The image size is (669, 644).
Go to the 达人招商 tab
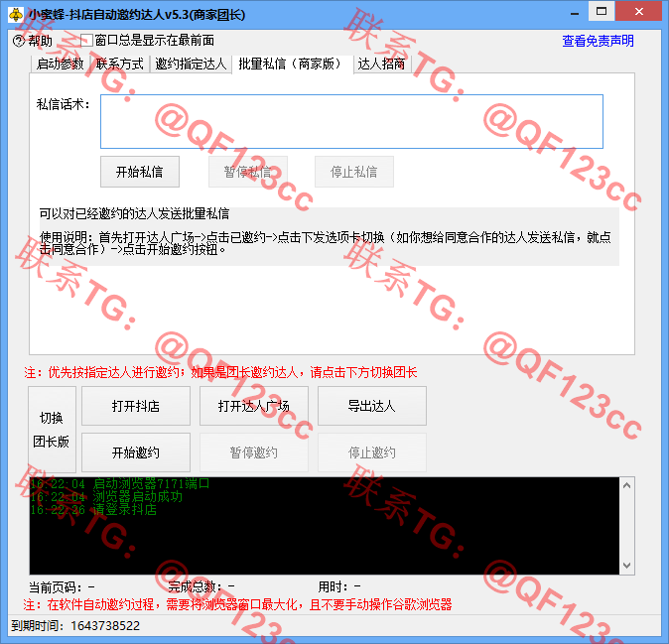(381, 64)
